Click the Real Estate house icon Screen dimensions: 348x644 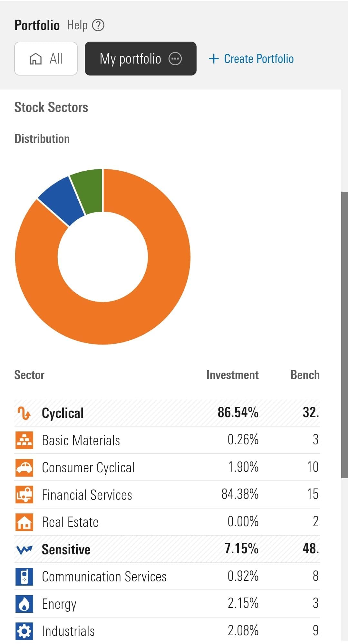(25, 521)
